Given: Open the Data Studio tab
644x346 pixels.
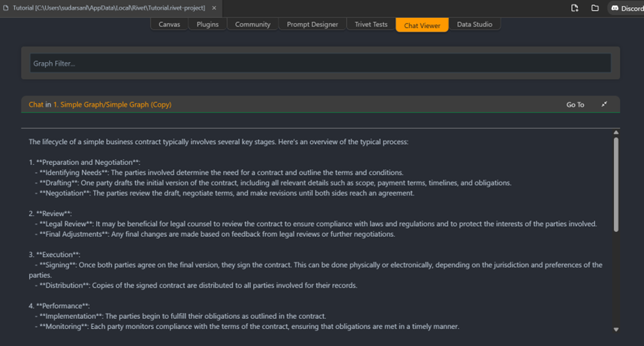Looking at the screenshot, I should (x=474, y=24).
